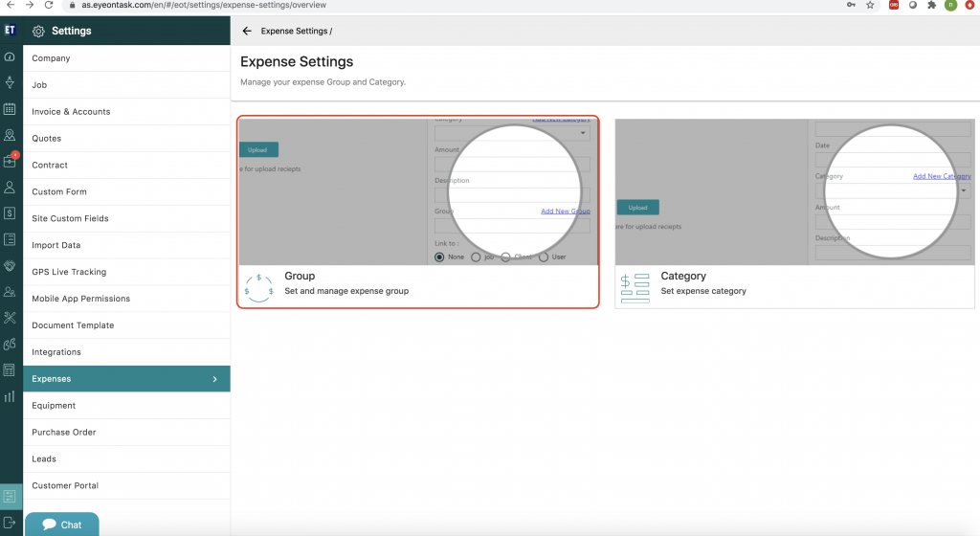Click the ET logo in the sidebar
The width and height of the screenshot is (980, 536).
point(10,30)
